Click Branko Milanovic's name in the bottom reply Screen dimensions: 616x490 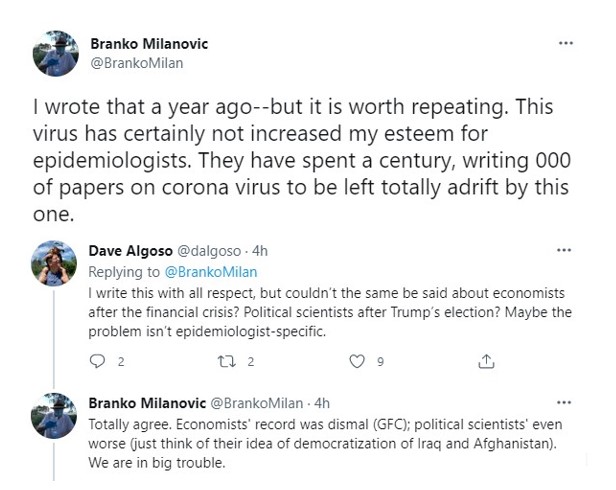click(x=146, y=403)
